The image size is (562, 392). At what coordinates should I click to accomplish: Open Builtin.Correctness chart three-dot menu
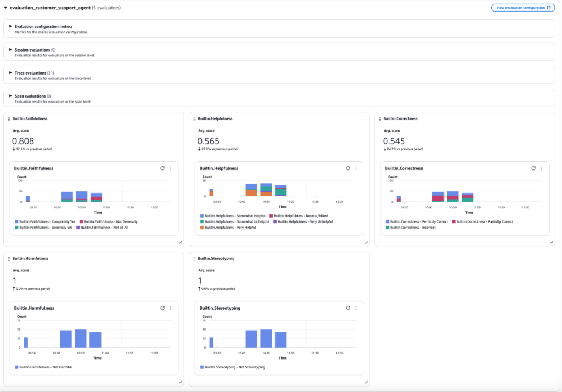[x=541, y=168]
